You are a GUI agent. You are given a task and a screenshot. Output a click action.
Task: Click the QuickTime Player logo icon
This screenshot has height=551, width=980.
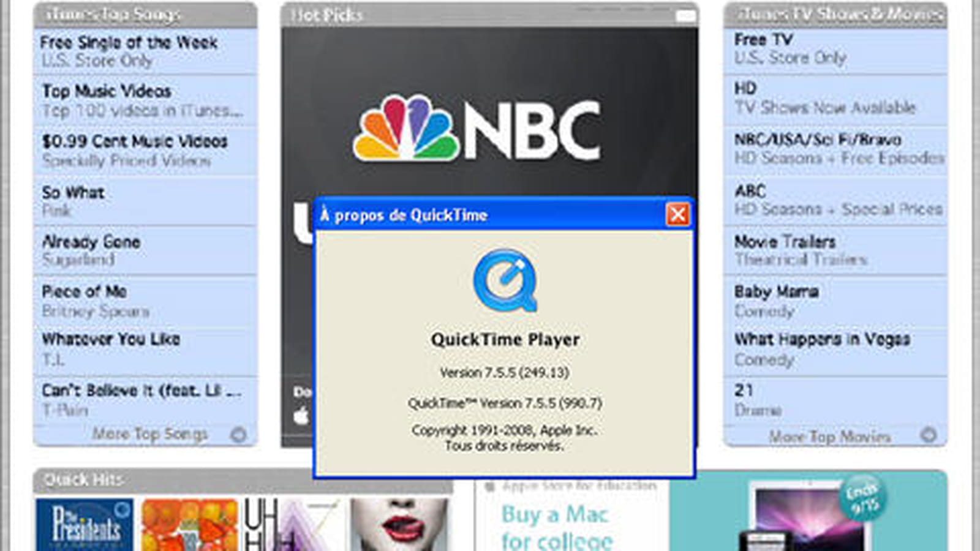(x=505, y=281)
